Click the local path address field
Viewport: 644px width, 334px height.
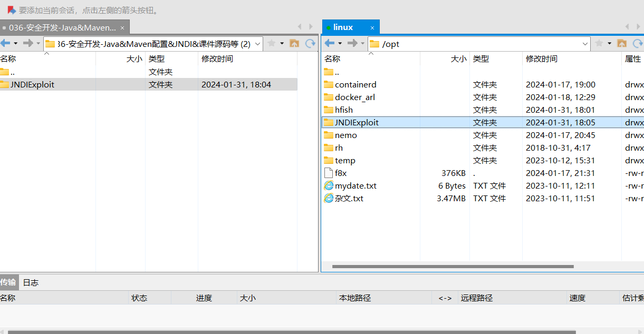coord(153,44)
